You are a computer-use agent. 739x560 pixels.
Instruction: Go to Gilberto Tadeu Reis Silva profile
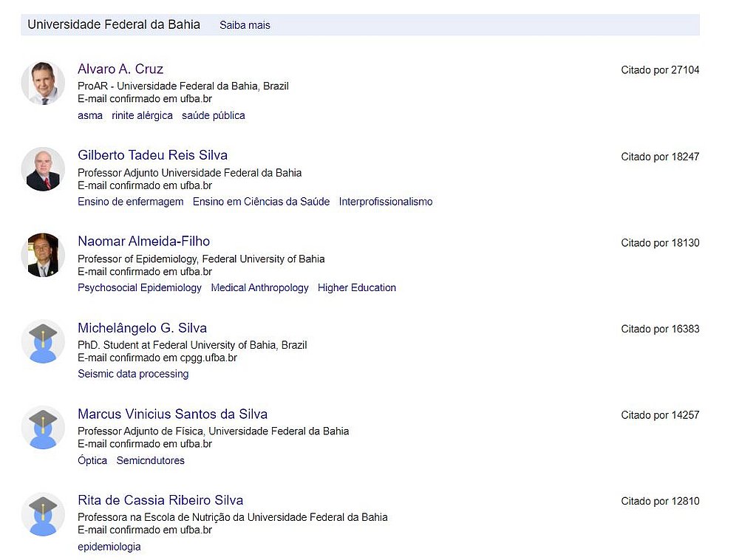153,155
